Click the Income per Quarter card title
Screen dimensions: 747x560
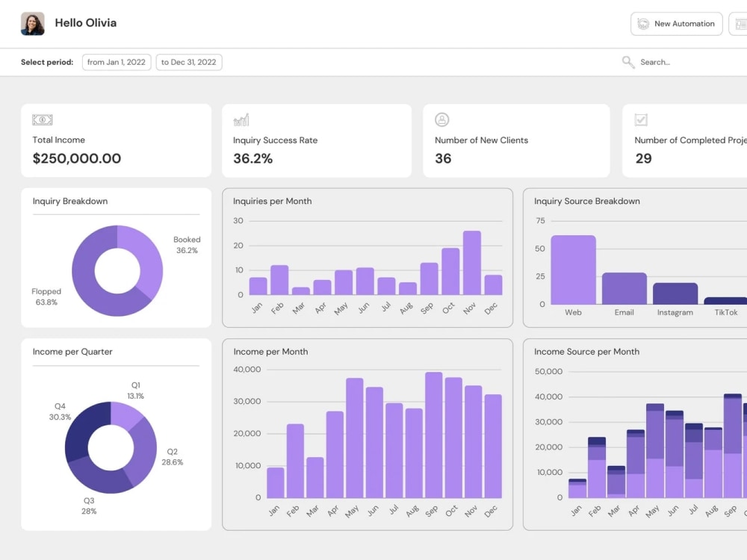(x=72, y=352)
